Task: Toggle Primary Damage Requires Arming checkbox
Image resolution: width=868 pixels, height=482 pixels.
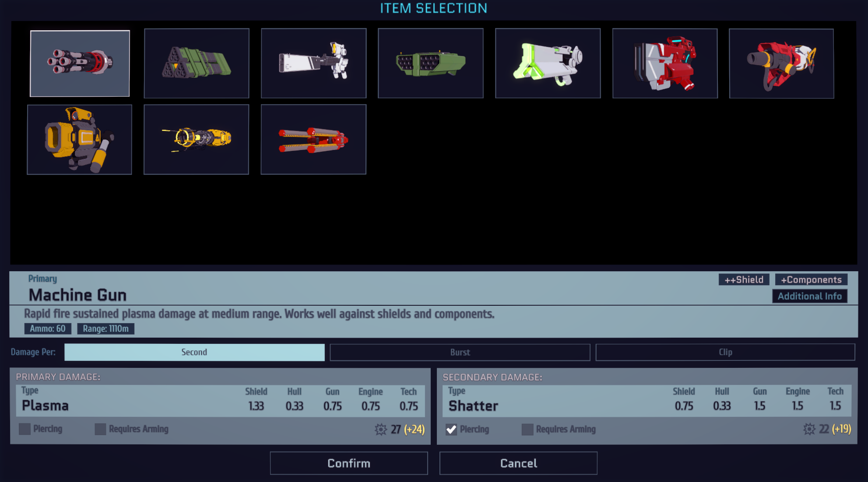Action: pos(100,429)
